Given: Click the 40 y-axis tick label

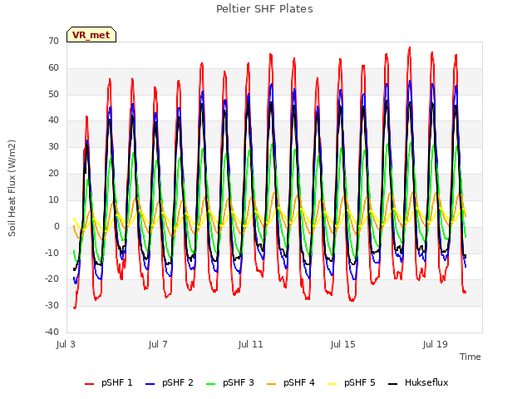Looking at the screenshot, I should tap(53, 120).
